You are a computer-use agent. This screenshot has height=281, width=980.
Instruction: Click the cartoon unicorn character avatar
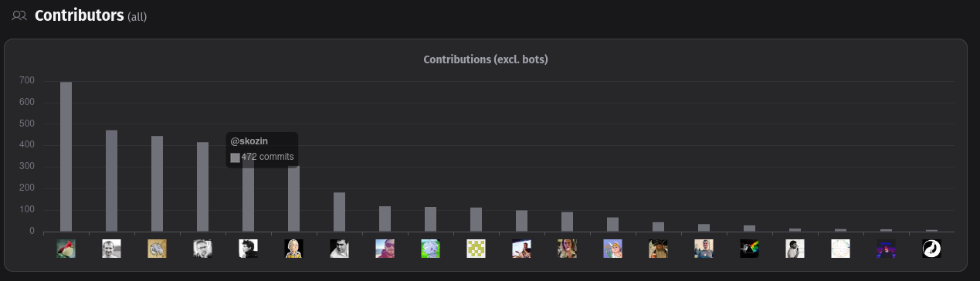click(613, 249)
